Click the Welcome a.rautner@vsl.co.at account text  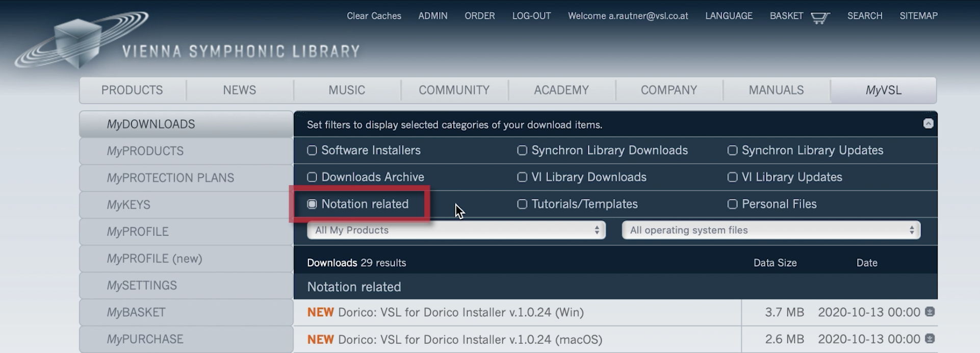tap(628, 16)
